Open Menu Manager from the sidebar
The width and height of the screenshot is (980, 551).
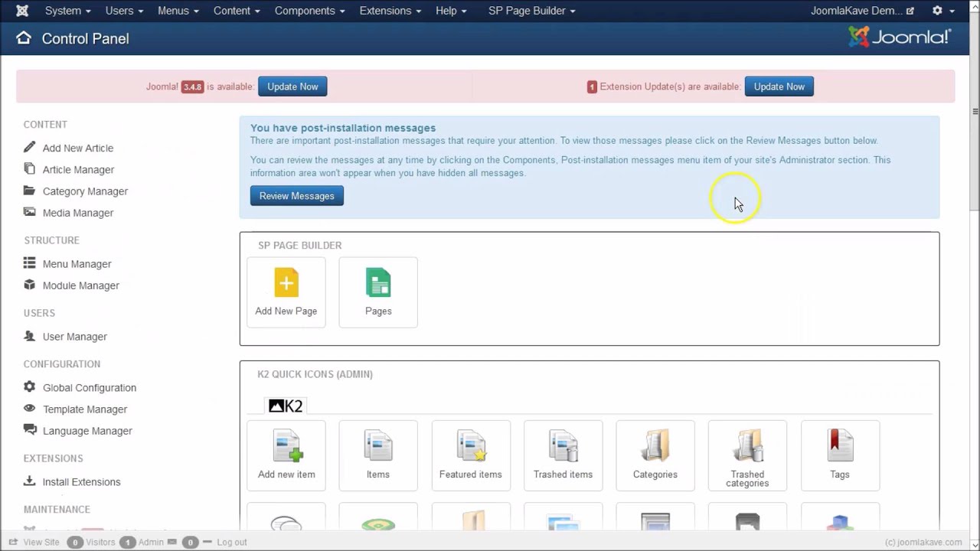point(77,264)
